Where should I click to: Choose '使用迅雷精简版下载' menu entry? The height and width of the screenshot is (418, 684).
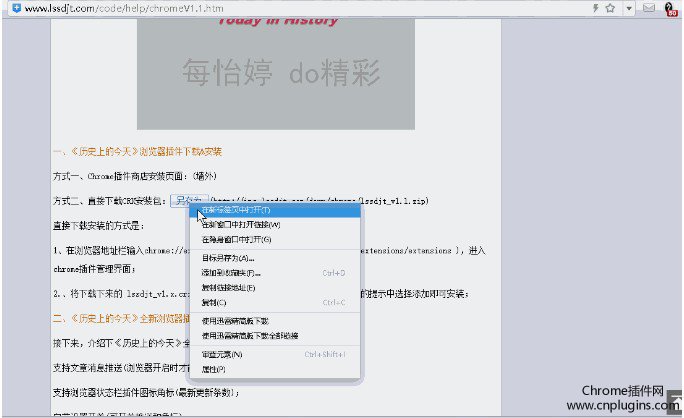pos(275,321)
